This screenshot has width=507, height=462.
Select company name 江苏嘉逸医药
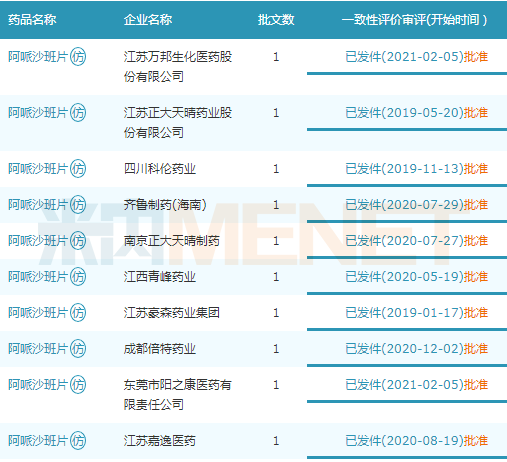click(x=160, y=441)
